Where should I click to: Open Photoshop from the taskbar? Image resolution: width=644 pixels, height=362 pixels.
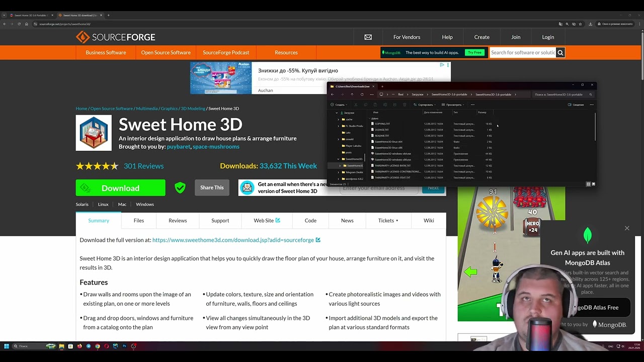click(124, 346)
